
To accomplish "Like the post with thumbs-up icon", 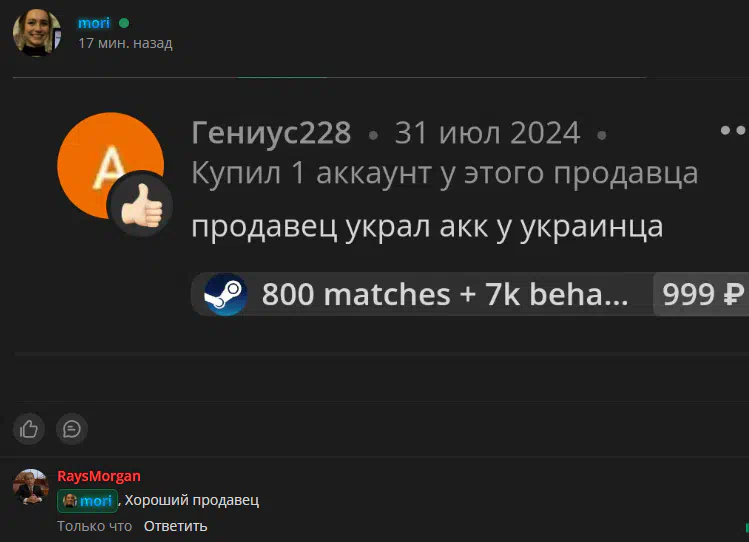I will 29,429.
